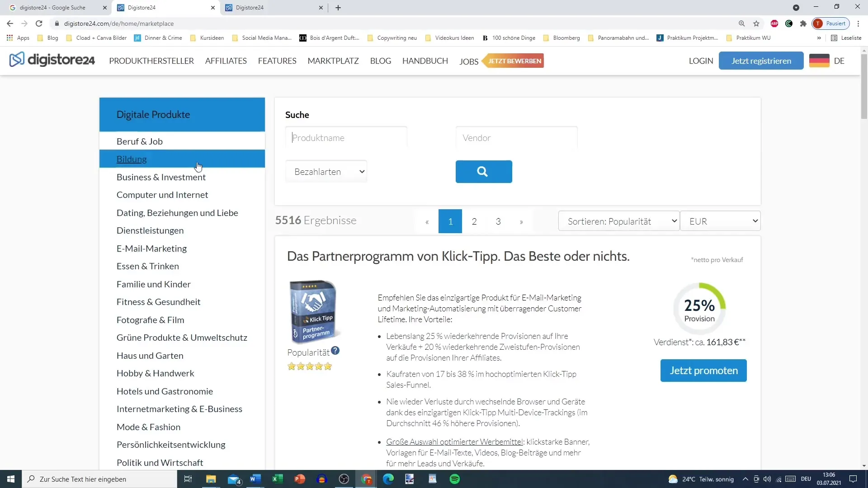Open the Bezahlarten dropdown
Image resolution: width=868 pixels, height=488 pixels.
(x=326, y=172)
